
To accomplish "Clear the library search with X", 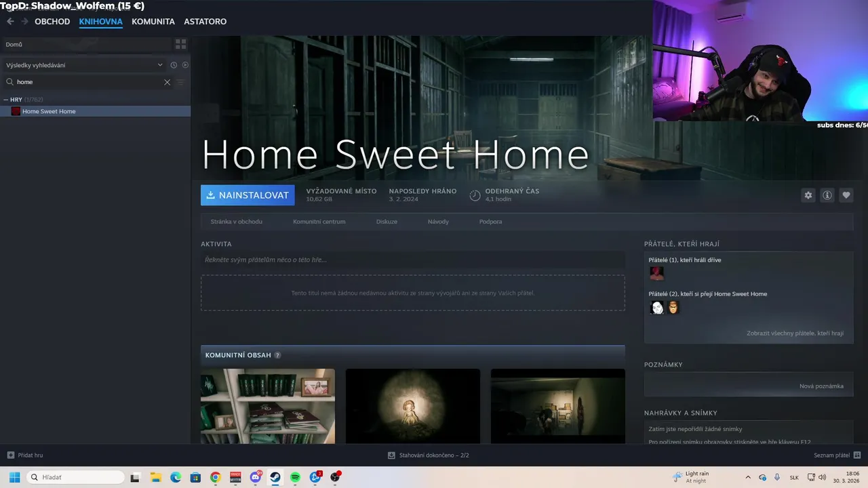I will [167, 82].
